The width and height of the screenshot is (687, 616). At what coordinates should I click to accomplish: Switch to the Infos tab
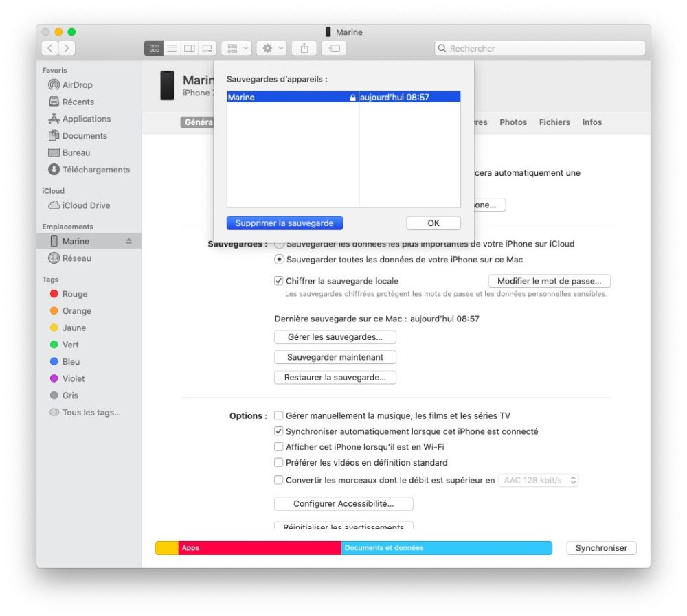[592, 122]
